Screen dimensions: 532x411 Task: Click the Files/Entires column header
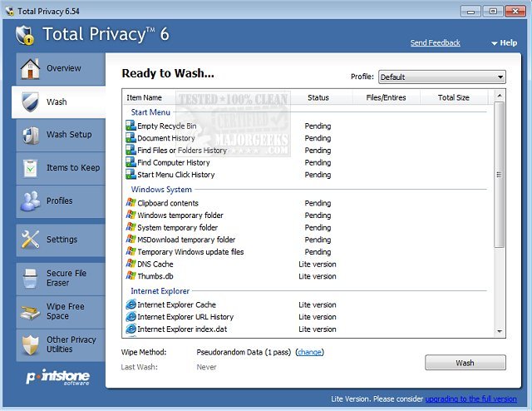coord(386,97)
